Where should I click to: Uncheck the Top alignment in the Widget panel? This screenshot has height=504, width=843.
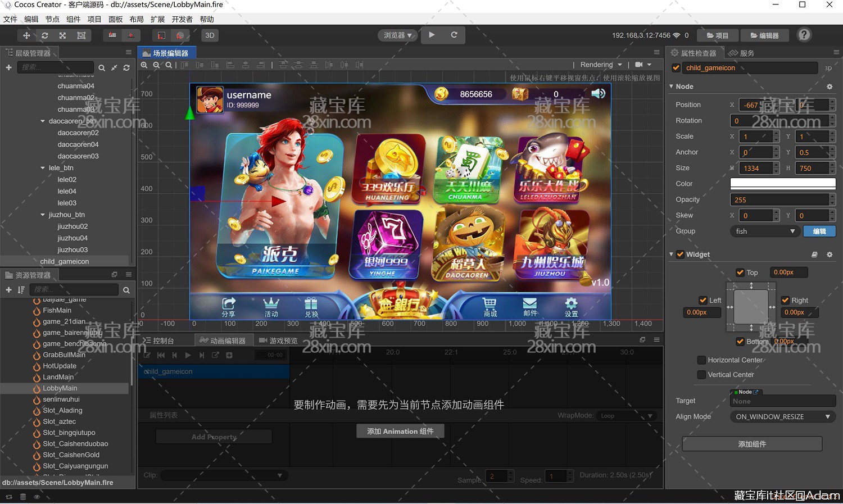[741, 272]
